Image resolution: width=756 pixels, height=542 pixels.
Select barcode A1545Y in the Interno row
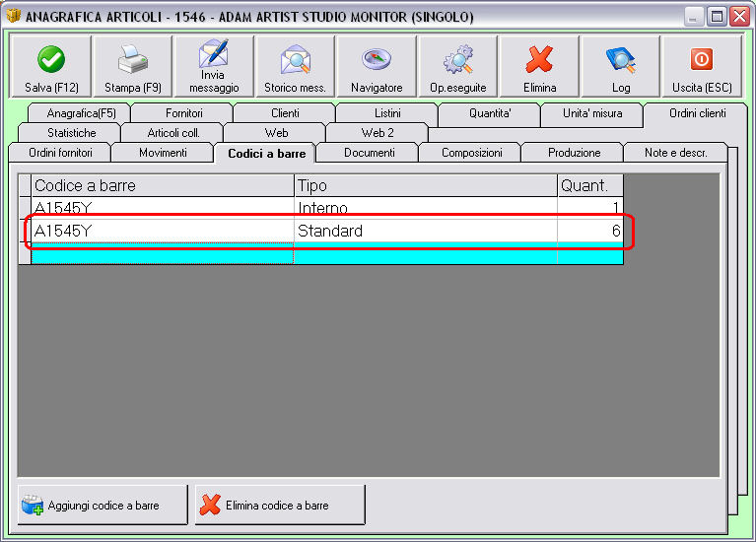[x=163, y=208]
